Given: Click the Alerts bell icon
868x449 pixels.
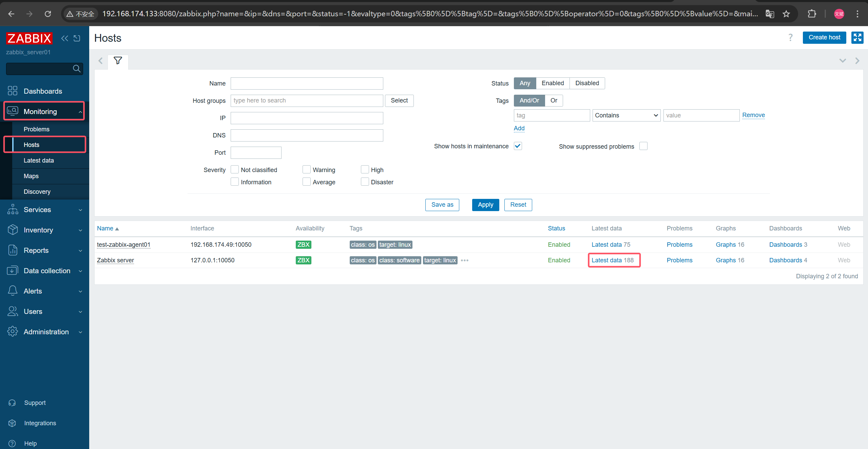Looking at the screenshot, I should 13,291.
